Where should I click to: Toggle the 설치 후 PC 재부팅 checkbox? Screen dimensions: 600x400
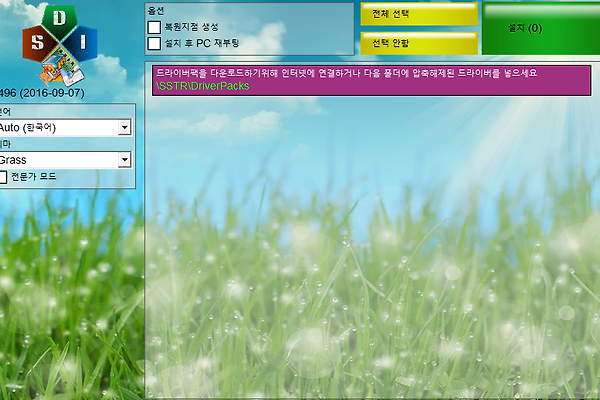[154, 43]
